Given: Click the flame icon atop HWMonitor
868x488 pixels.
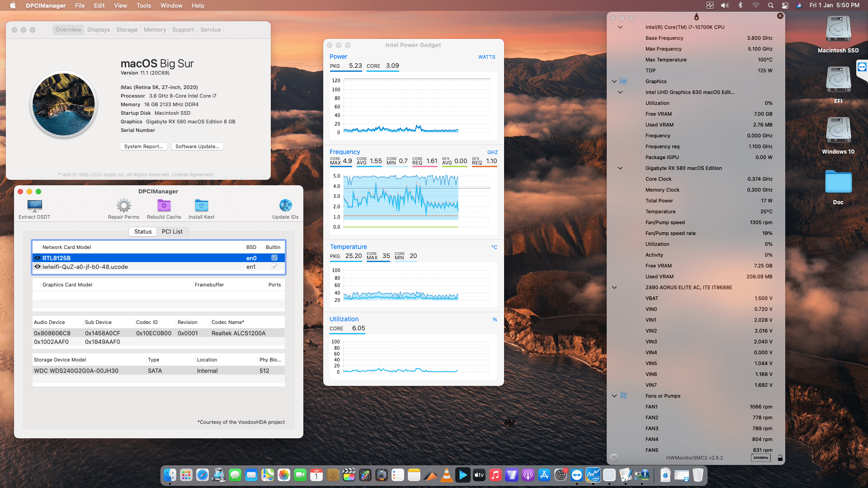Looking at the screenshot, I should tap(696, 17).
